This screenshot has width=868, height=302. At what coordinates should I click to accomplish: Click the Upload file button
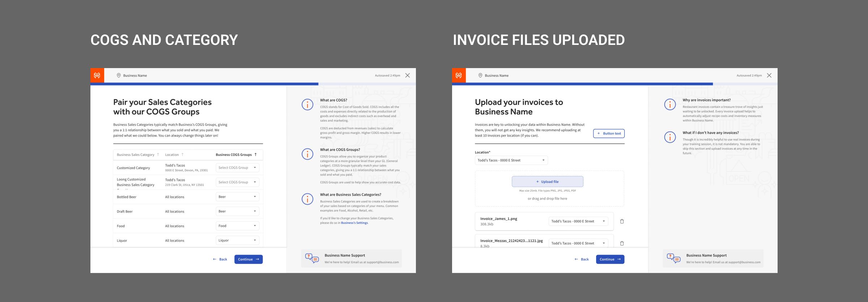pos(547,182)
